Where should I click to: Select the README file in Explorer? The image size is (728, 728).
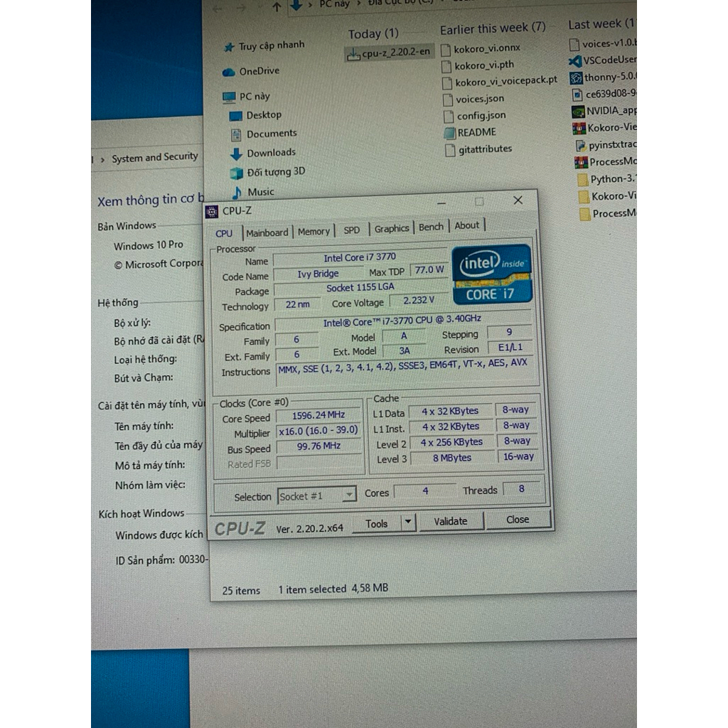tap(471, 133)
